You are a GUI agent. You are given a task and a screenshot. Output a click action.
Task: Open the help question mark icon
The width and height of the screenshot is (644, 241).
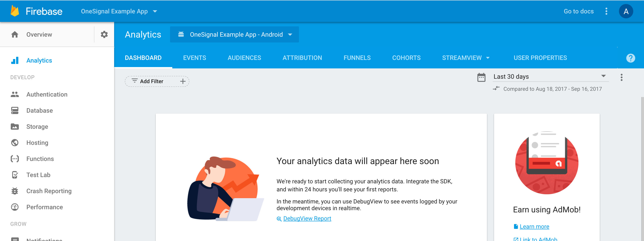pyautogui.click(x=631, y=58)
